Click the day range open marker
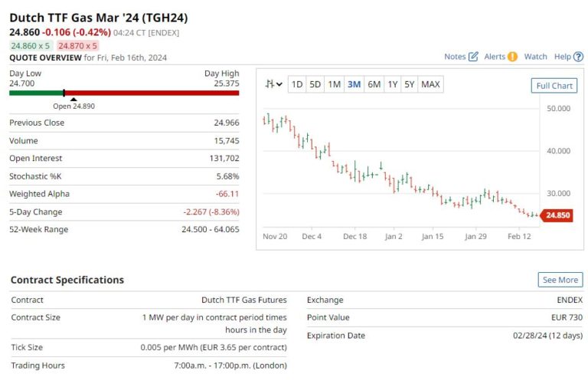 (73, 99)
